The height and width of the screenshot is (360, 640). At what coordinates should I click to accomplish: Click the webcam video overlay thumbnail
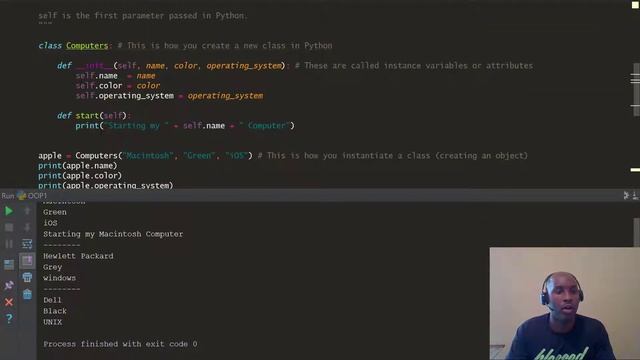point(565,304)
